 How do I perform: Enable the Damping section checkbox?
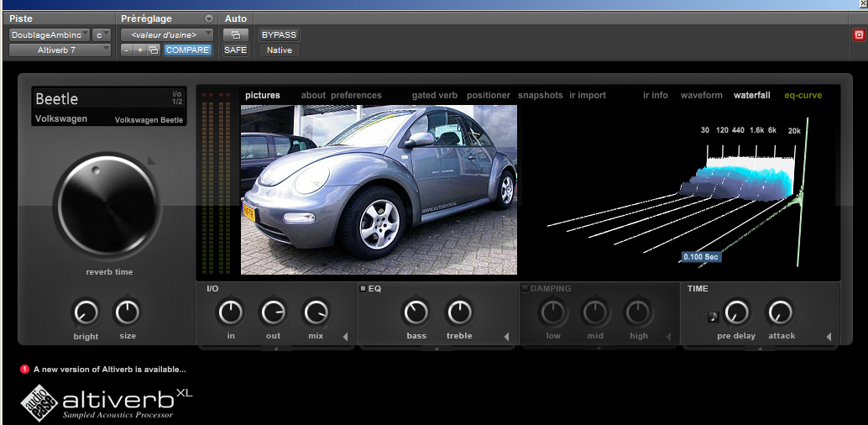(525, 289)
